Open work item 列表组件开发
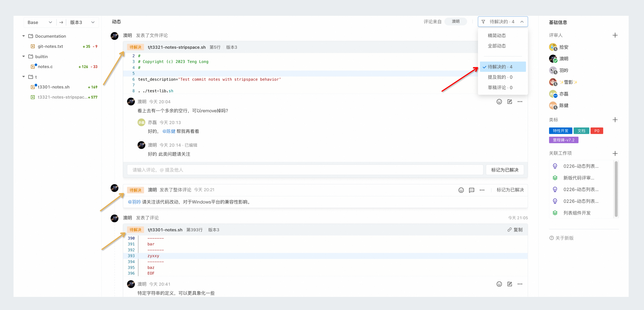Screen dimensions: 644x310 577,213
